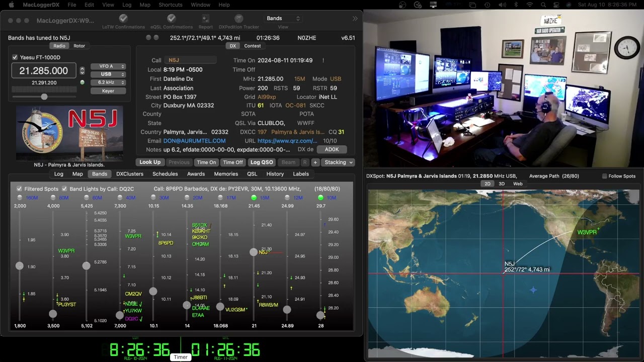644x362 pixels.
Task: Click the 160M band light indicator
Action: [x=19, y=198]
